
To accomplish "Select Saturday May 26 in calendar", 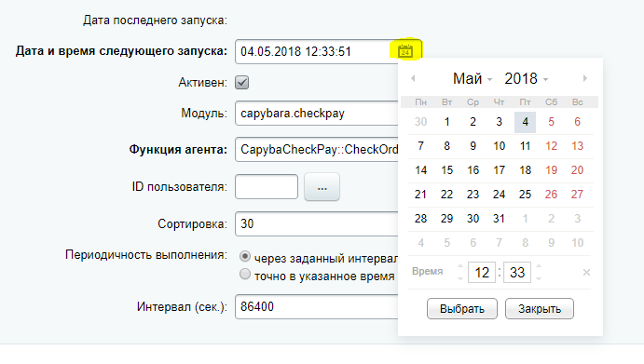I will click(x=551, y=195).
